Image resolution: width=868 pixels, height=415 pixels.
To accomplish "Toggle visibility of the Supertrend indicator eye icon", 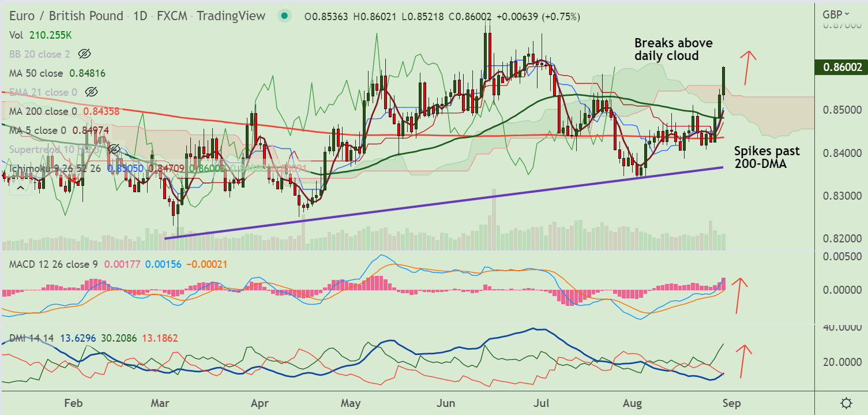I will [x=114, y=149].
